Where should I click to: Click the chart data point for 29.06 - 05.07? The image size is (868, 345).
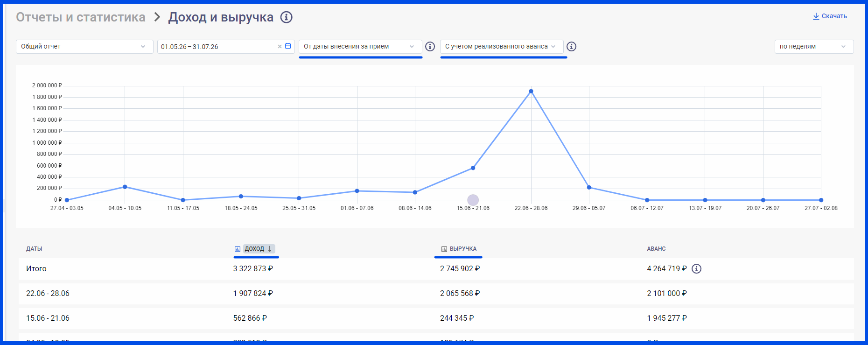click(x=589, y=188)
